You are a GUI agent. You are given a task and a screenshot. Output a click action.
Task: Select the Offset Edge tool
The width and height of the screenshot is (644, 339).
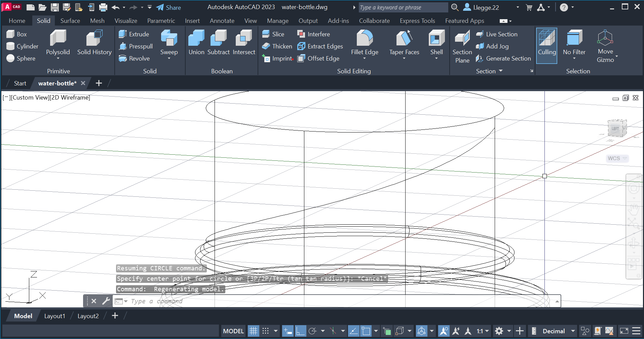point(318,58)
